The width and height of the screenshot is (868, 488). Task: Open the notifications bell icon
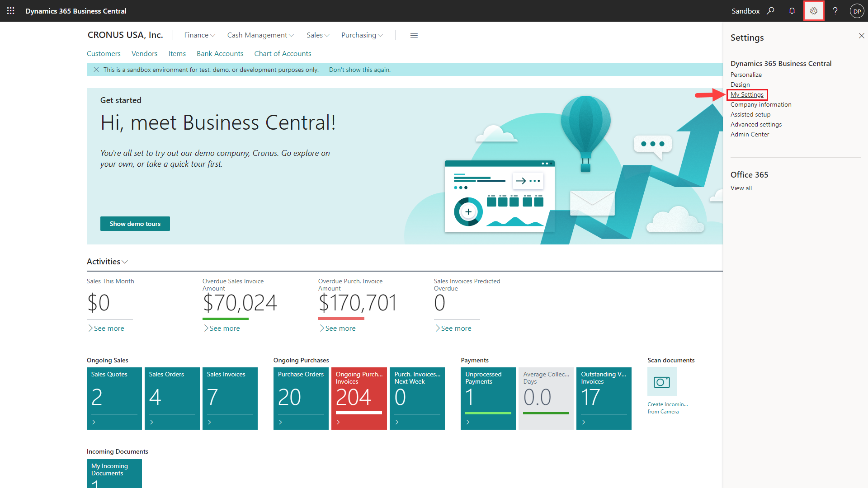792,11
